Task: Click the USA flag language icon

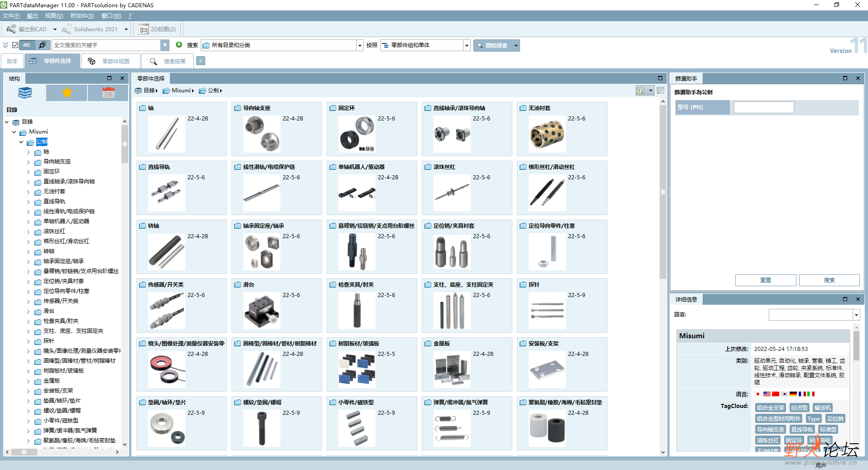Action: [x=767, y=394]
